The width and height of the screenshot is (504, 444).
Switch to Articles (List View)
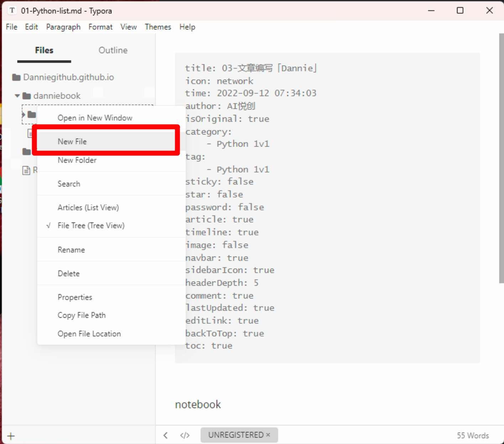(88, 207)
